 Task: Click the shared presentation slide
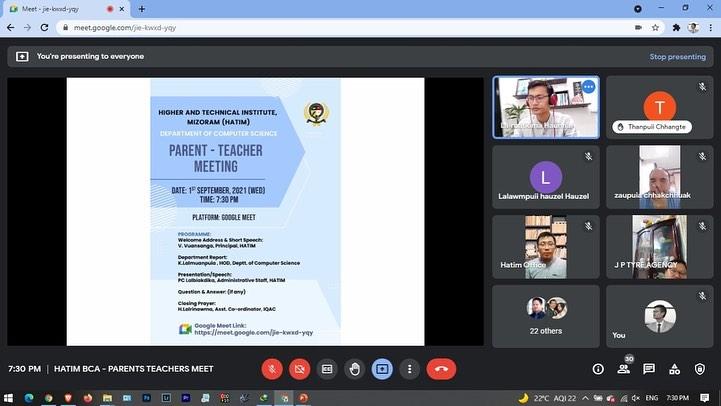(x=245, y=212)
